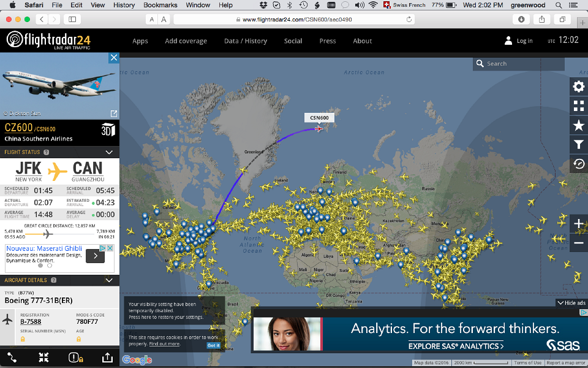Open the Data / History menu

point(245,41)
